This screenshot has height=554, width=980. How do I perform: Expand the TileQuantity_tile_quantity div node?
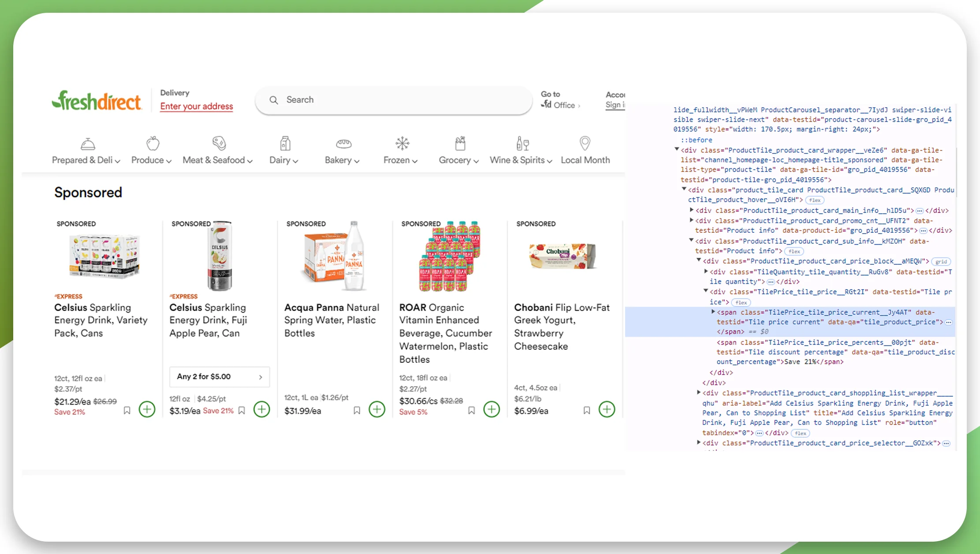coord(706,271)
